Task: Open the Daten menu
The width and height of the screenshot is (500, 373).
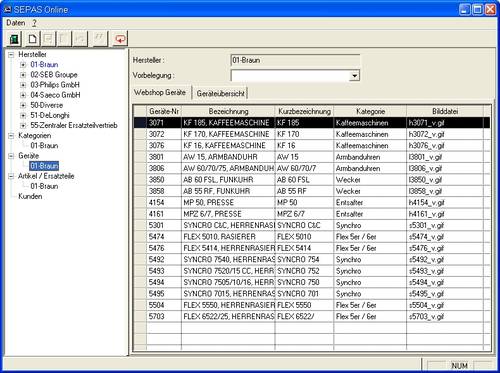Action: 16,23
